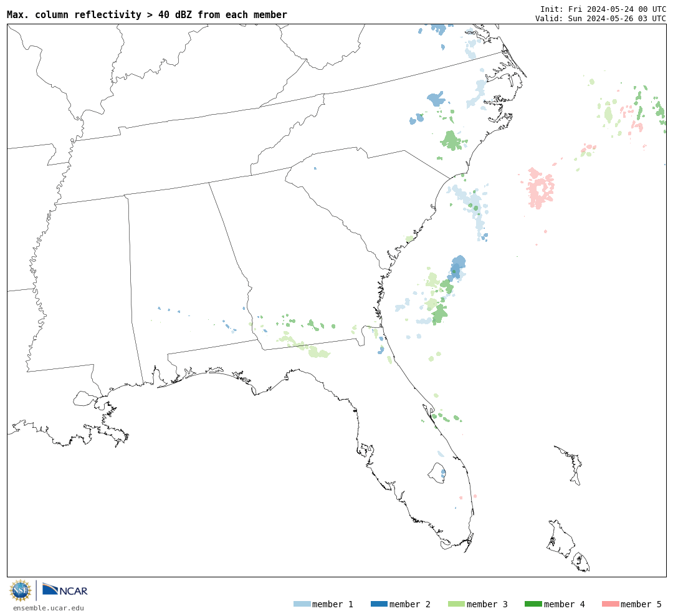Click Lake Okeechobee outline in Florida
Screen dimensions: 673x616
[437, 473]
